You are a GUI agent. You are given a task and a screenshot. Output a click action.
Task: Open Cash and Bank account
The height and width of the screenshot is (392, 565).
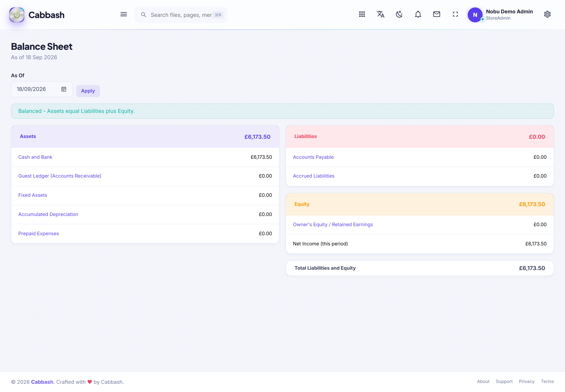tap(35, 157)
